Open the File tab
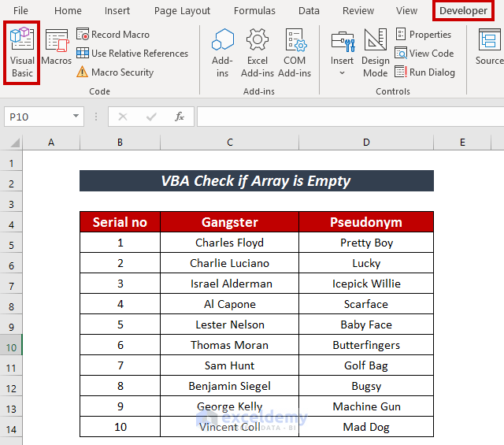Image resolution: width=504 pixels, height=445 pixels. [20, 10]
